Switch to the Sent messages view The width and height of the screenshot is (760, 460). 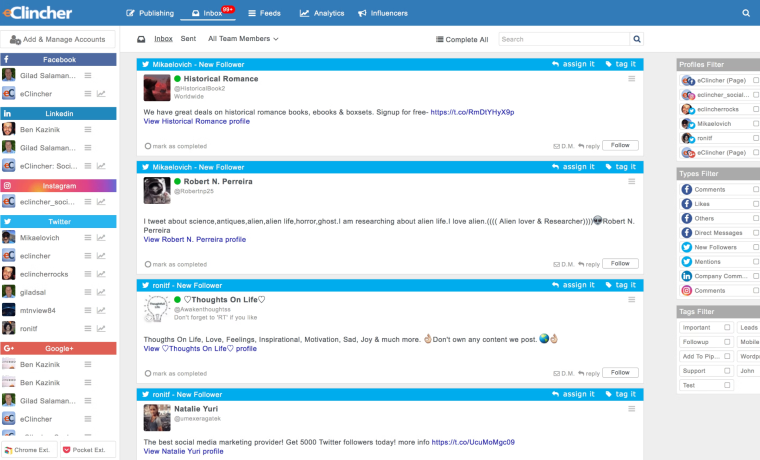click(188, 39)
